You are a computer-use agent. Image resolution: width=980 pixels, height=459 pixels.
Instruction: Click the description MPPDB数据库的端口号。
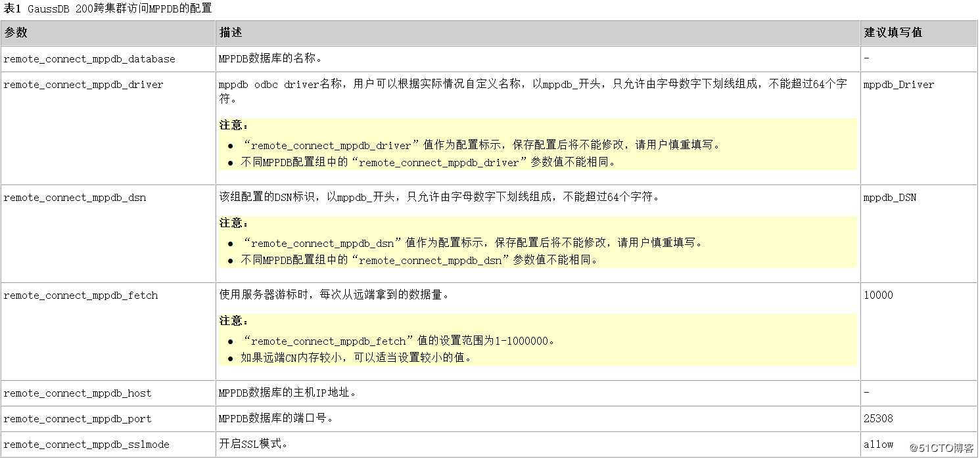click(x=276, y=418)
